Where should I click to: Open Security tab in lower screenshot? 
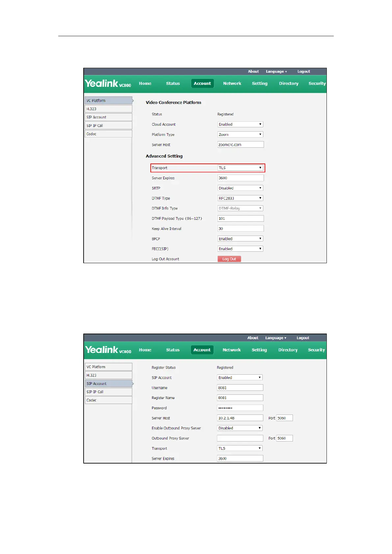(316, 350)
